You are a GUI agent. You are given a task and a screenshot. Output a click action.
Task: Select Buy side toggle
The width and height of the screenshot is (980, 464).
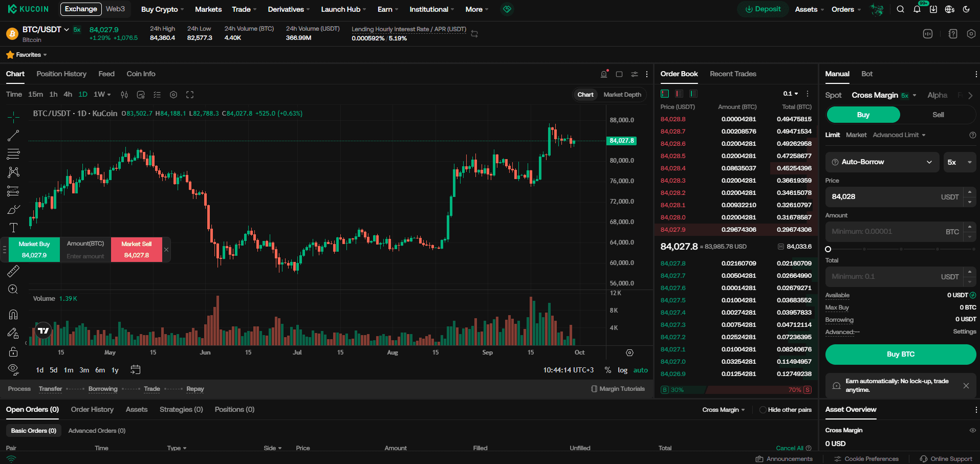coord(863,115)
